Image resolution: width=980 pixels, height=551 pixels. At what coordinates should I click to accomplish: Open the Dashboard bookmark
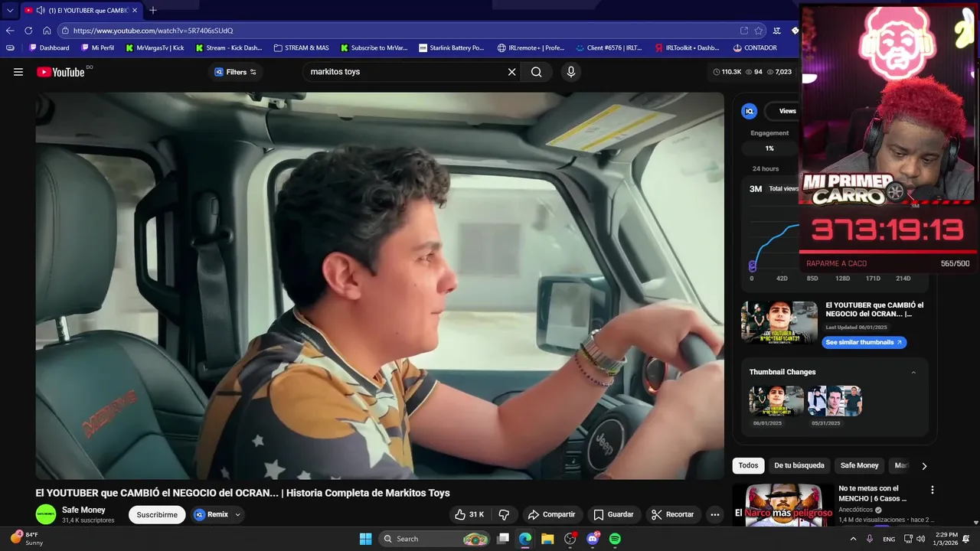tap(49, 47)
